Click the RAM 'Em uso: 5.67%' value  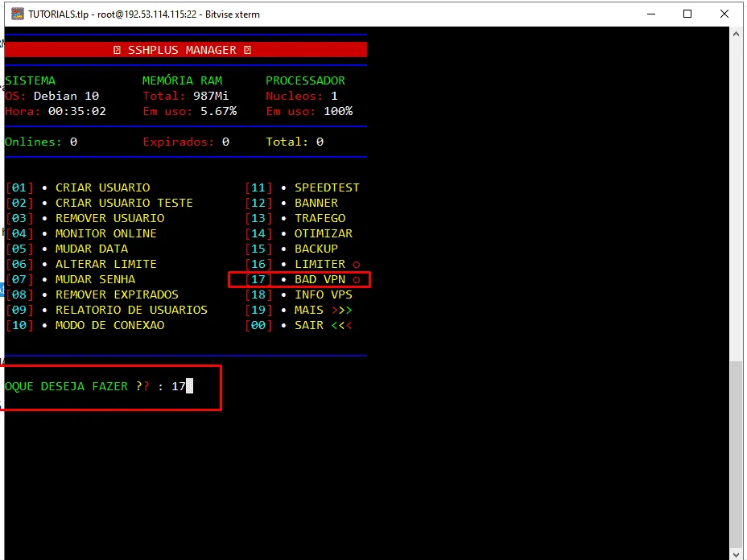[190, 111]
